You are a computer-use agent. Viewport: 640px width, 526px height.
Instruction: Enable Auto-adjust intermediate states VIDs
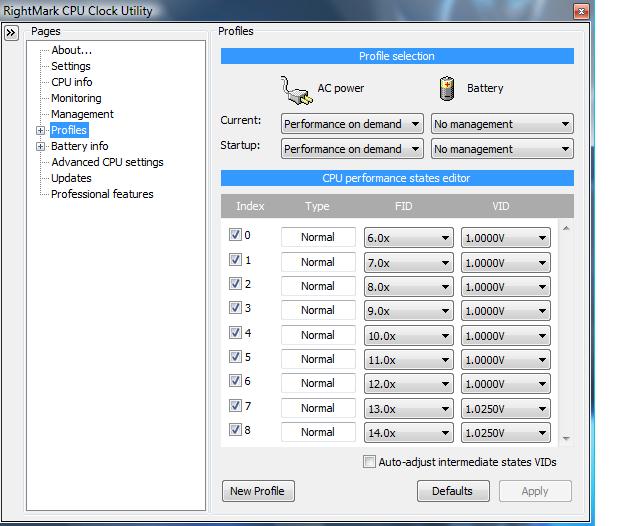click(x=369, y=462)
